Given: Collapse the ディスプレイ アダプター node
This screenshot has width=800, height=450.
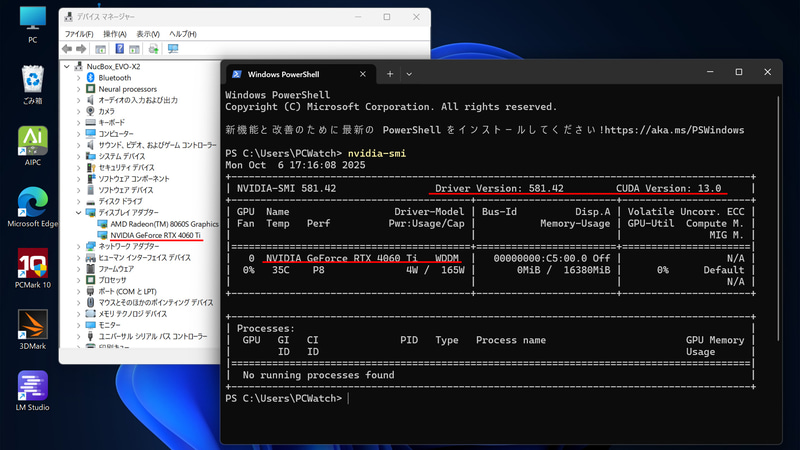Looking at the screenshot, I should 79,212.
